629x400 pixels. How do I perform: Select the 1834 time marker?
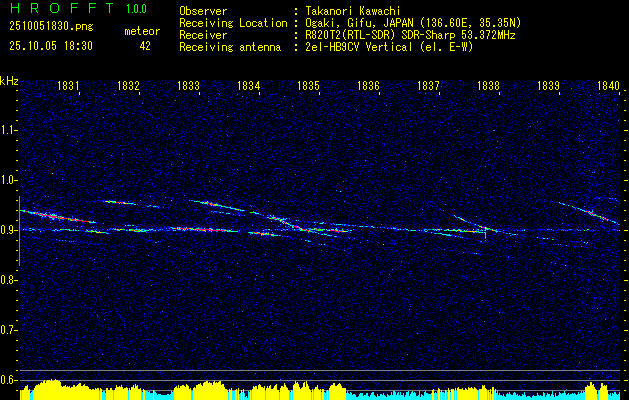(249, 86)
